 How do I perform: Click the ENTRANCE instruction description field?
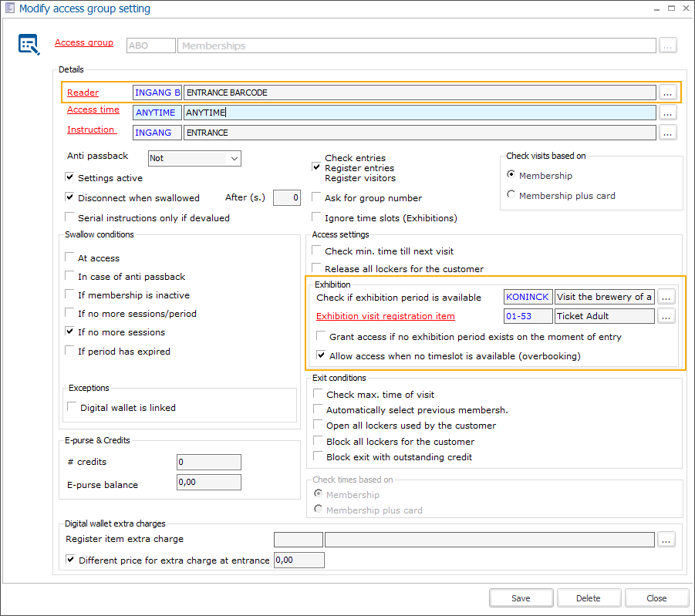pos(420,133)
